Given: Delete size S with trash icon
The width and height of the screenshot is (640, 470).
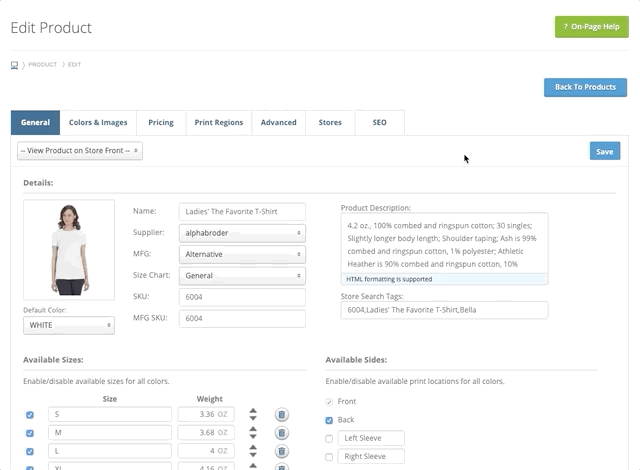Looking at the screenshot, I should 281,415.
